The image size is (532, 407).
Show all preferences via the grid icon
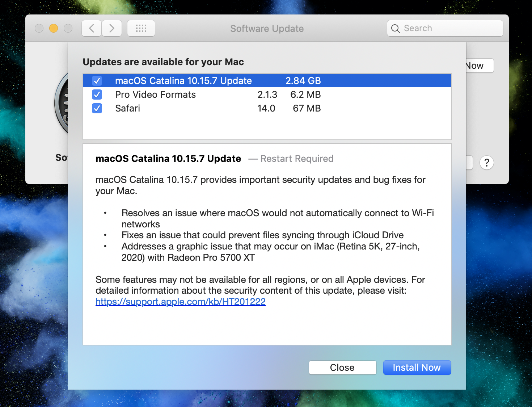coord(141,28)
